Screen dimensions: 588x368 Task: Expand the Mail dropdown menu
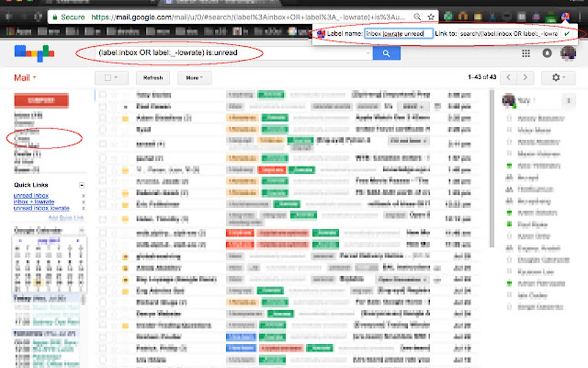coord(25,78)
